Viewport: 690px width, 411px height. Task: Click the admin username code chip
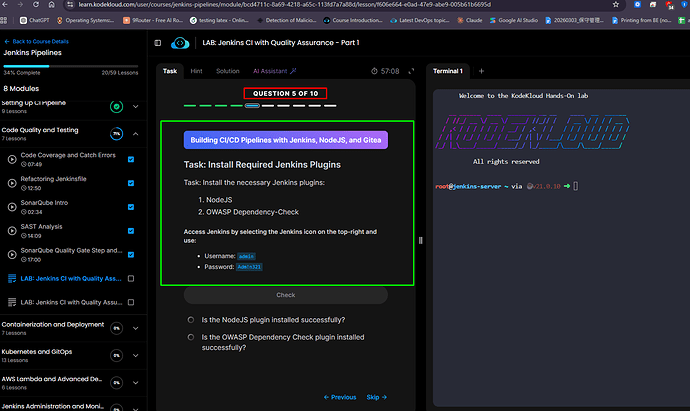[246, 256]
